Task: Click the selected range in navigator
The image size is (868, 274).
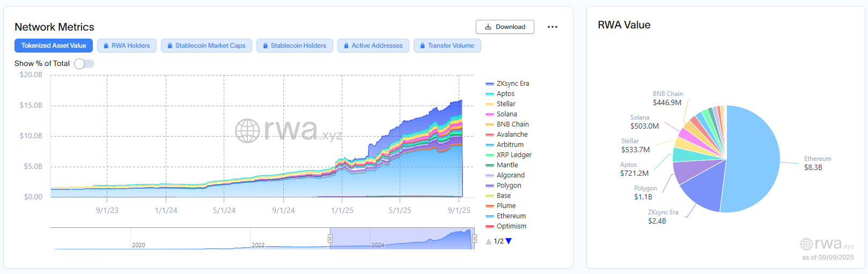Action: 402,239
